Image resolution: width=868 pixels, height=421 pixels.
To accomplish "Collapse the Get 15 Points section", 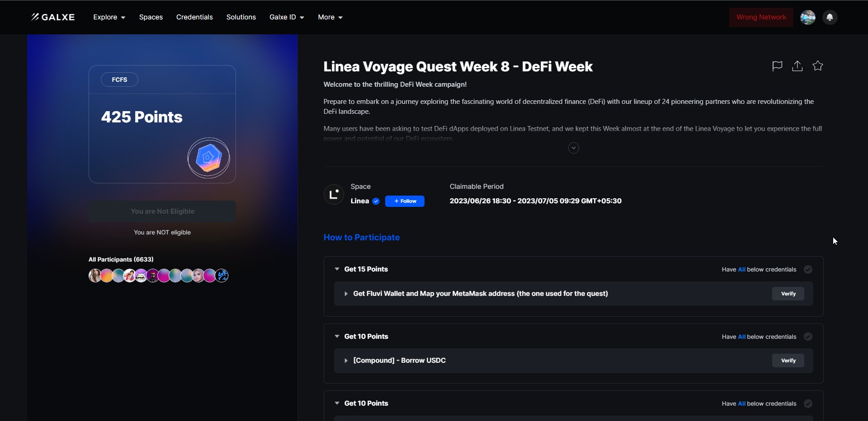I will click(337, 269).
